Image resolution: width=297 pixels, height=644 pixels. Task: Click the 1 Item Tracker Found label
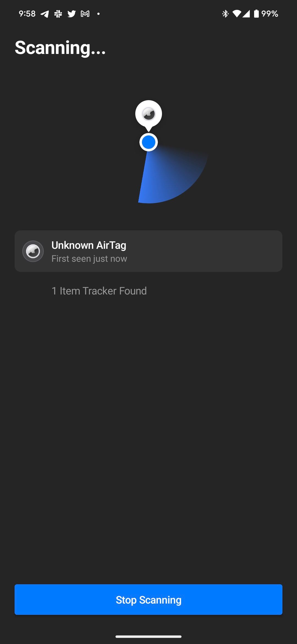click(99, 291)
